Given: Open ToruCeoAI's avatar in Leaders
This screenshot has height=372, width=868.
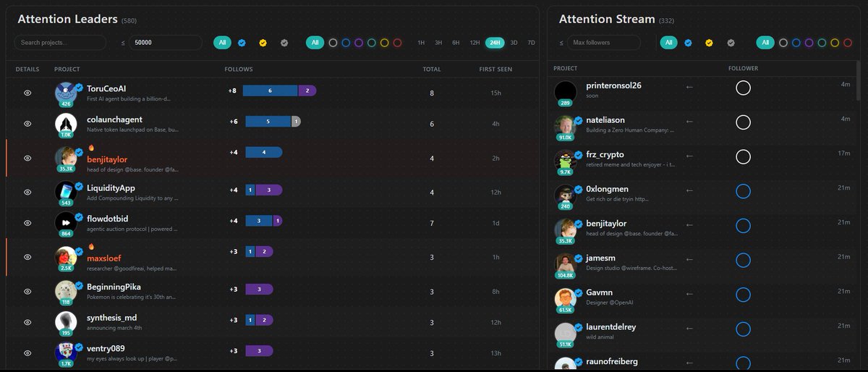Looking at the screenshot, I should [x=66, y=93].
